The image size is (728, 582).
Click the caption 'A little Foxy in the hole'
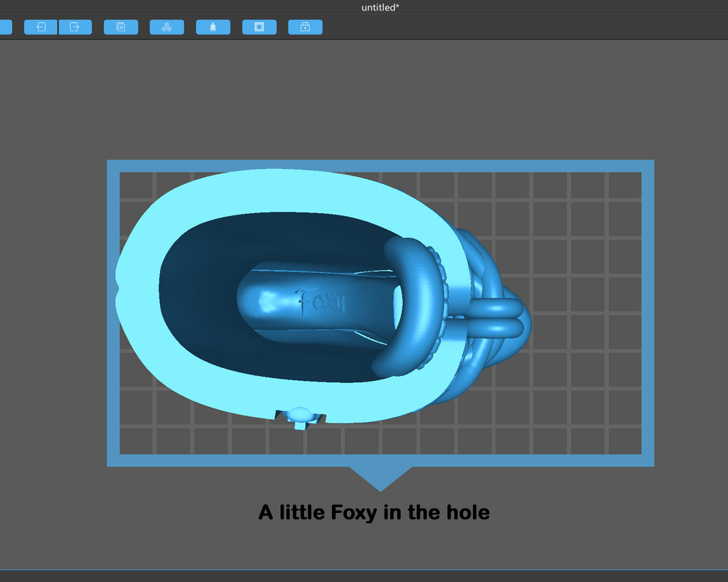(x=374, y=512)
